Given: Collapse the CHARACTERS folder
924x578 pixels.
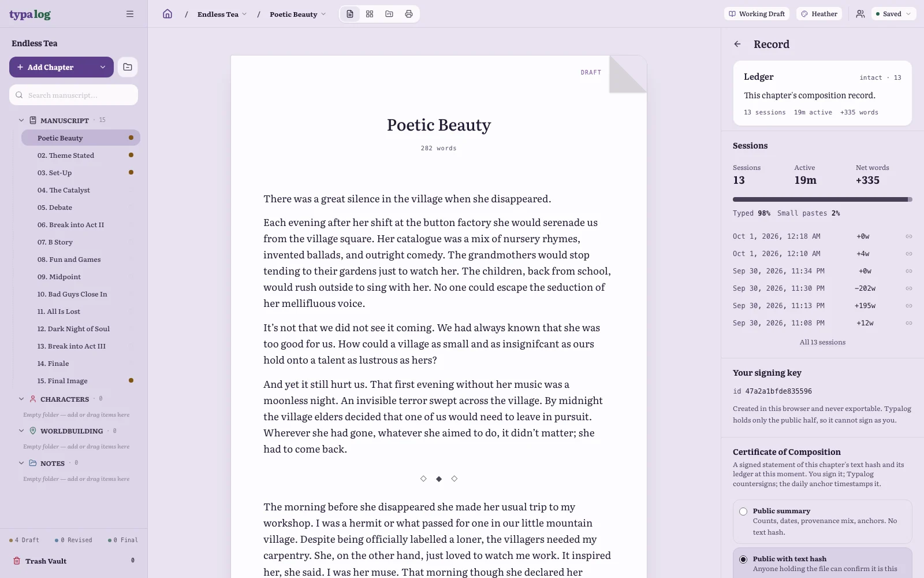Looking at the screenshot, I should pyautogui.click(x=21, y=399).
